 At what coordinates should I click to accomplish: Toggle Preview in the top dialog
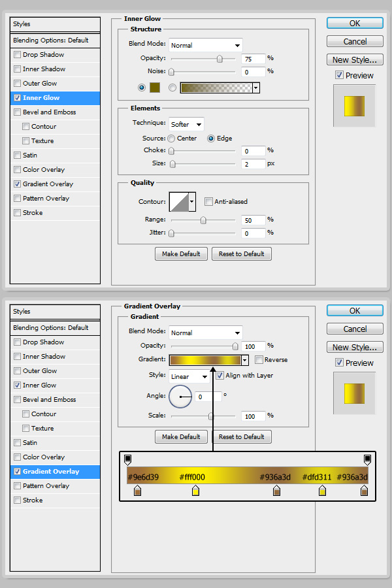click(339, 75)
